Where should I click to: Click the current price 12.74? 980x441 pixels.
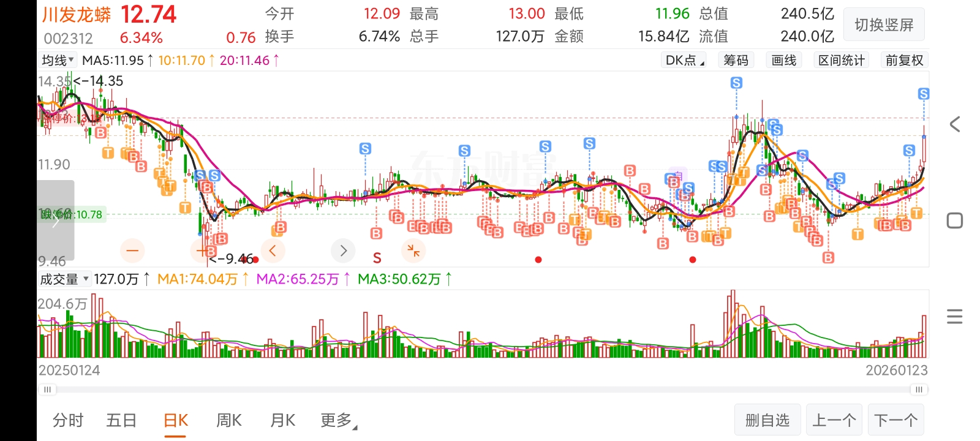tap(148, 15)
